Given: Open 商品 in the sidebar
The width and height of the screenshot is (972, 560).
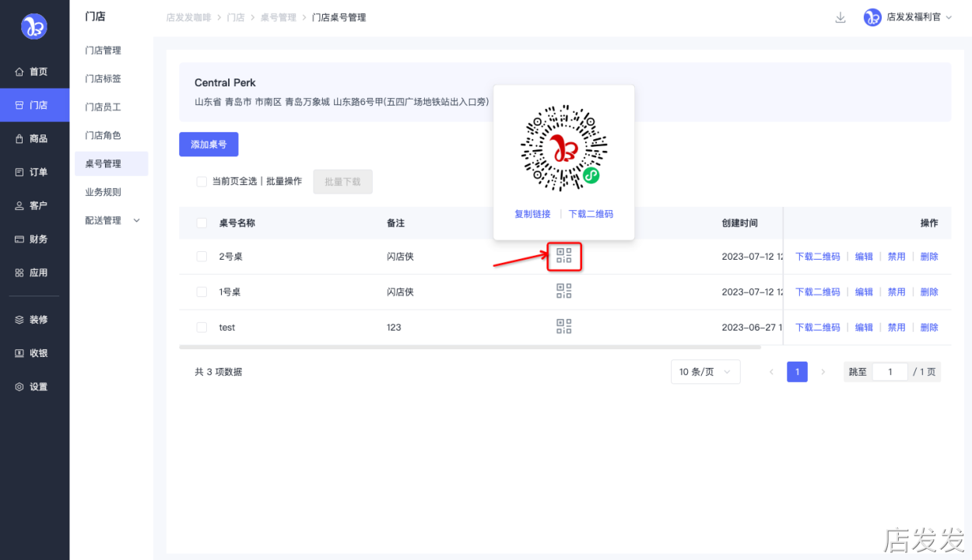Looking at the screenshot, I should click(34, 138).
